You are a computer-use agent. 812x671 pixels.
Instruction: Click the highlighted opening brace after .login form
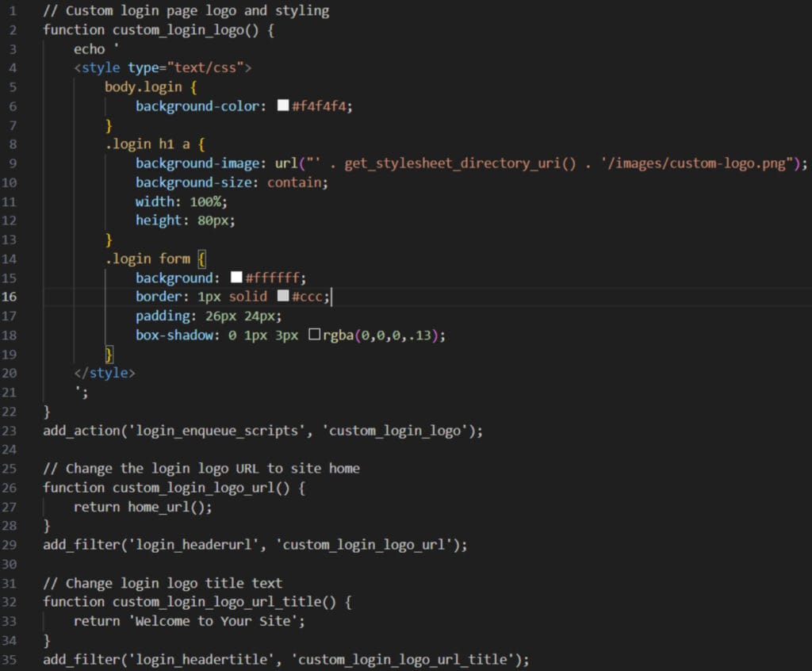201,259
